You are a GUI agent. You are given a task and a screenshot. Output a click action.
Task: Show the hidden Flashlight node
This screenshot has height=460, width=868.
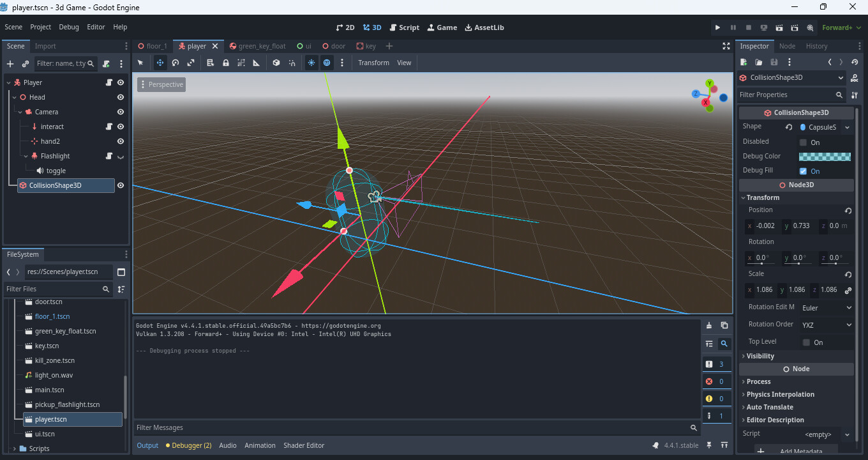pos(120,157)
